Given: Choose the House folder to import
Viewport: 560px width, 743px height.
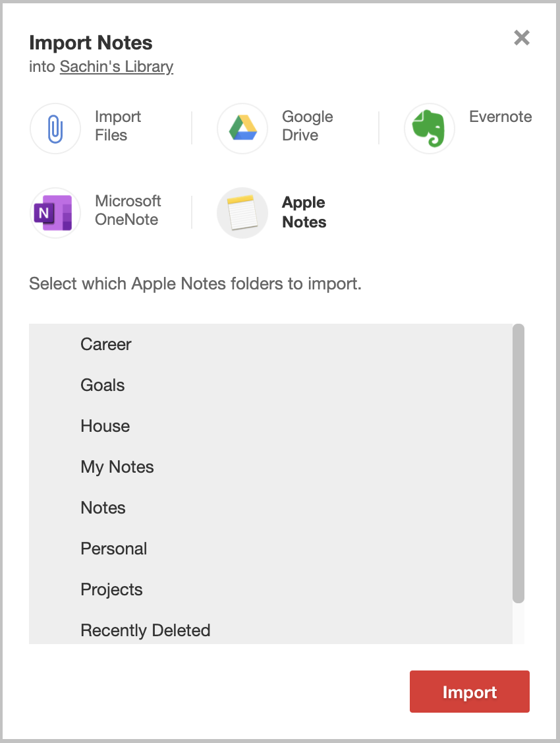Looking at the screenshot, I should pos(105,426).
